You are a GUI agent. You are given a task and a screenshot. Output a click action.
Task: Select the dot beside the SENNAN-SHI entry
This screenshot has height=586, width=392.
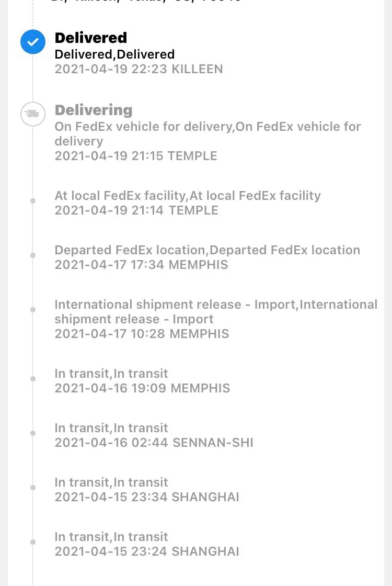click(x=33, y=433)
